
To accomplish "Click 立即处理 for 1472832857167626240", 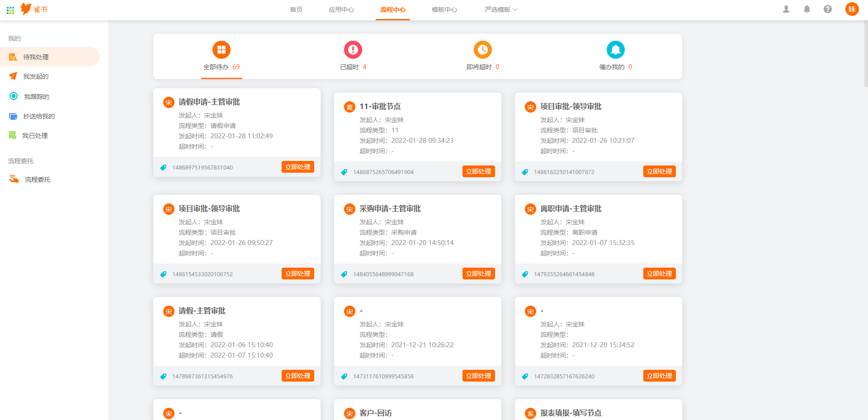I will coord(660,376).
